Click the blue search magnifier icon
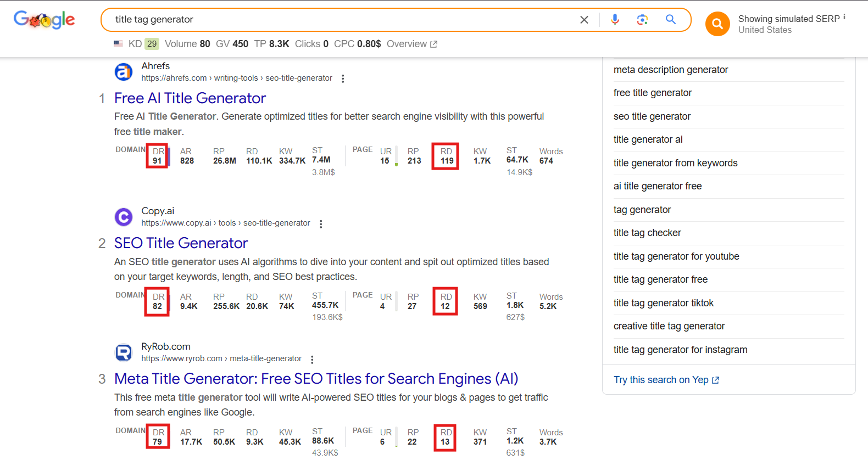868x471 pixels. [x=670, y=20]
